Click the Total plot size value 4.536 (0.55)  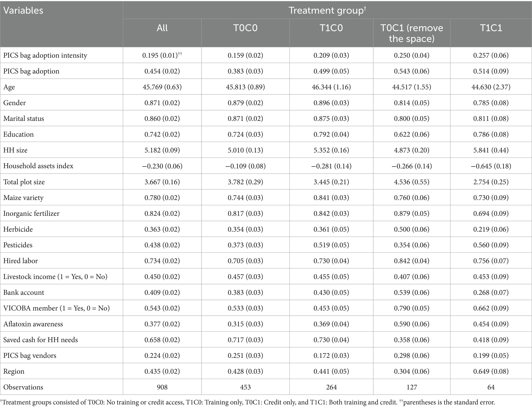point(412,182)
